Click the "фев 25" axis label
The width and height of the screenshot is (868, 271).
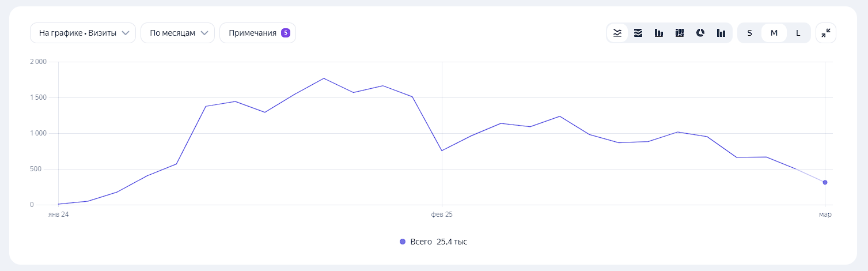(442, 214)
